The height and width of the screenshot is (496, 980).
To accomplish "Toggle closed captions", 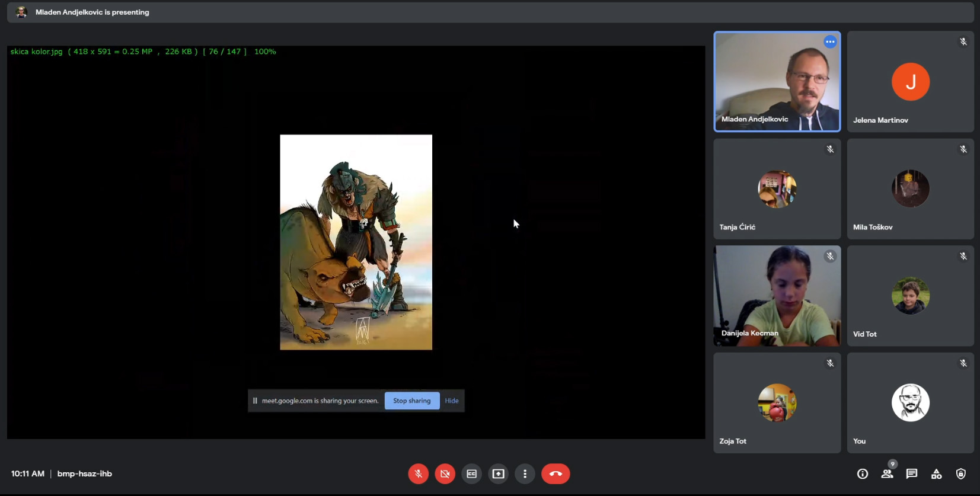I will click(x=471, y=473).
